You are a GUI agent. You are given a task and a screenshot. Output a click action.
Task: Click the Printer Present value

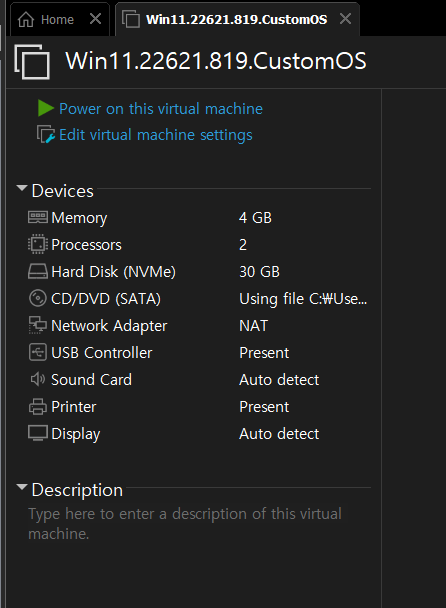[264, 407]
